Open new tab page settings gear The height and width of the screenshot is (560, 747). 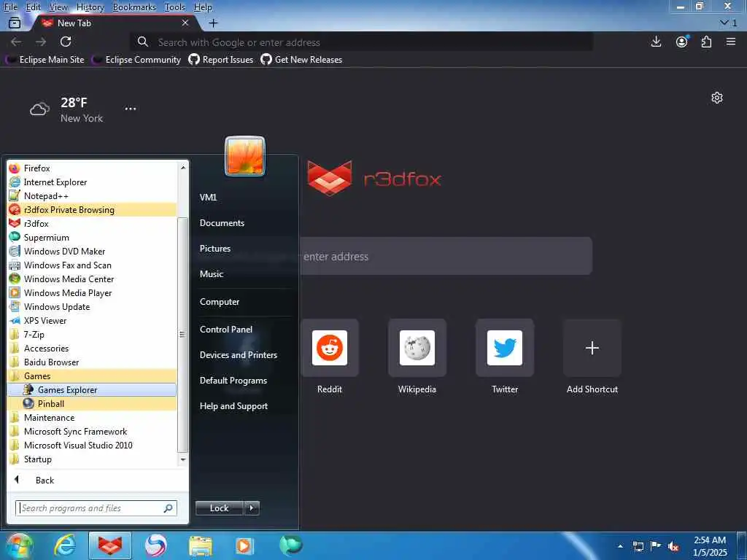717,98
